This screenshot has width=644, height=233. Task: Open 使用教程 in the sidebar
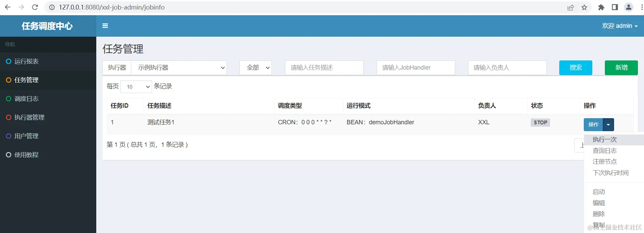(x=48, y=155)
